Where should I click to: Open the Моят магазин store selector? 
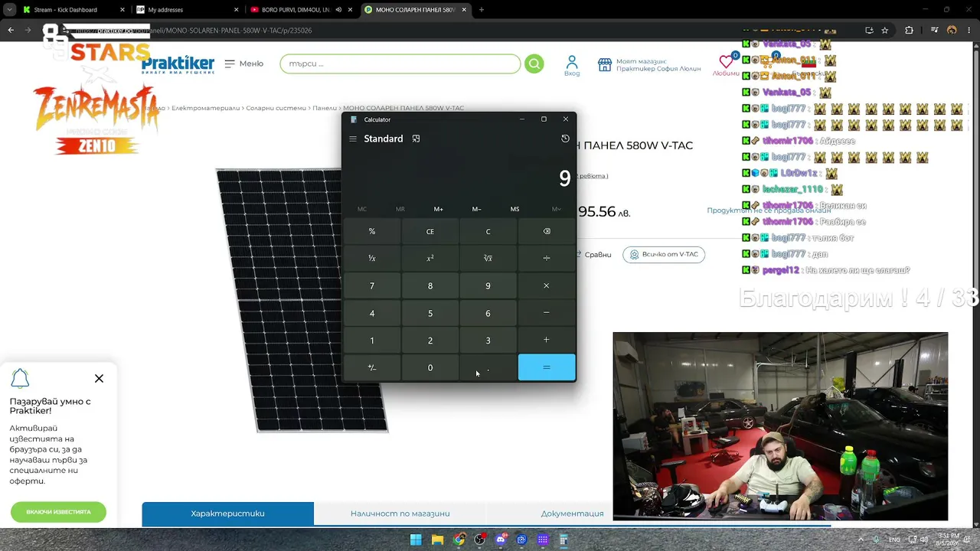(x=649, y=65)
